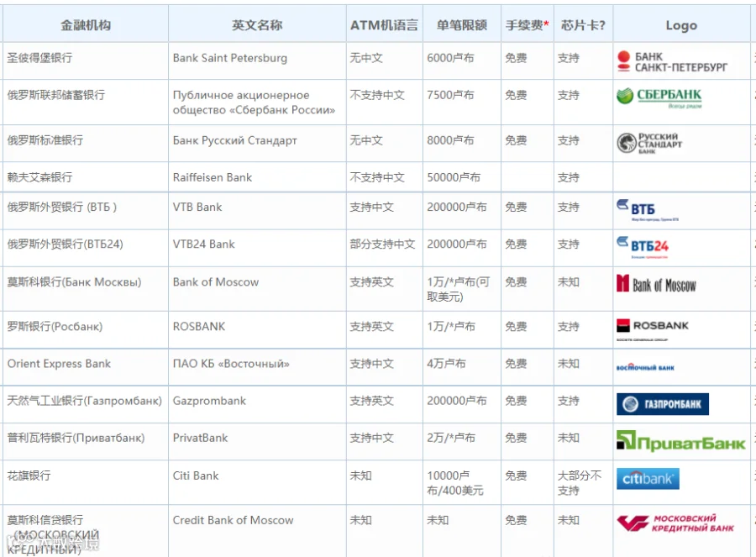
Task: Click the Russian Standard bank logo
Action: coord(649,143)
